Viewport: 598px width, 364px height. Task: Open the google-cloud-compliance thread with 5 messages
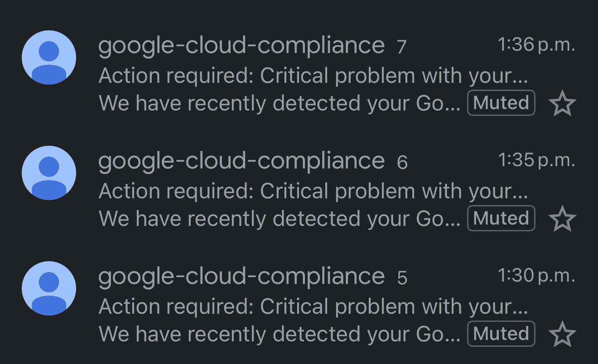241,277
